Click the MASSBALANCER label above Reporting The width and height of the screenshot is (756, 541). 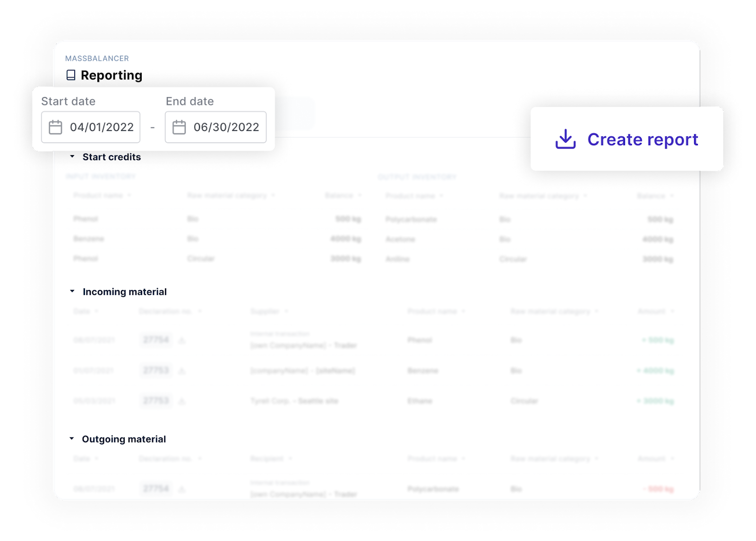tap(98, 59)
